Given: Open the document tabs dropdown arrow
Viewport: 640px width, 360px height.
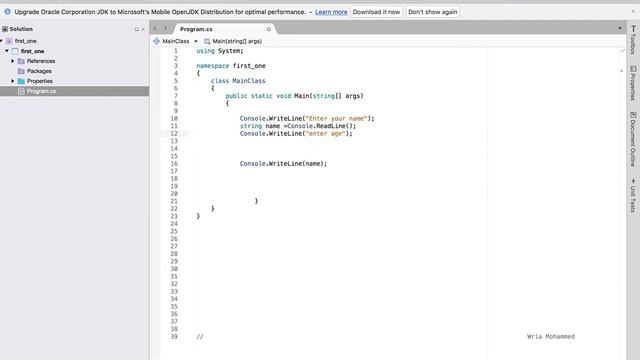Looking at the screenshot, I should coord(620,28).
